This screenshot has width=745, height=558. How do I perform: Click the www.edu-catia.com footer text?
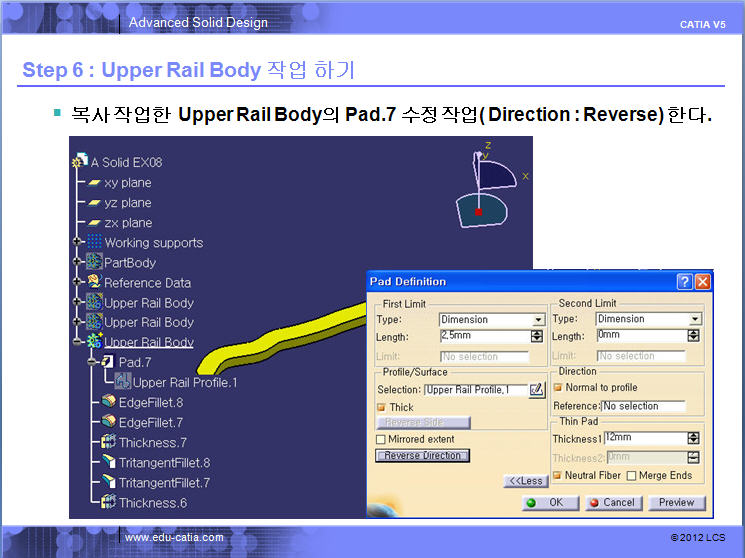point(174,538)
